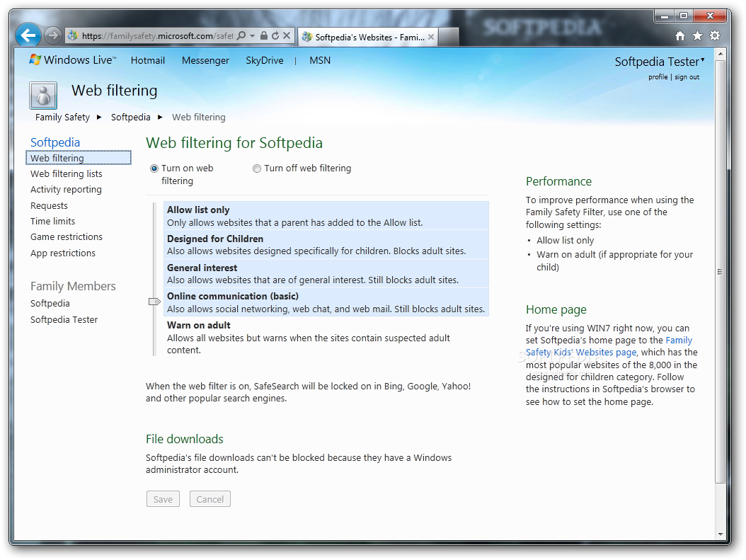Click the Save button

tap(163, 499)
